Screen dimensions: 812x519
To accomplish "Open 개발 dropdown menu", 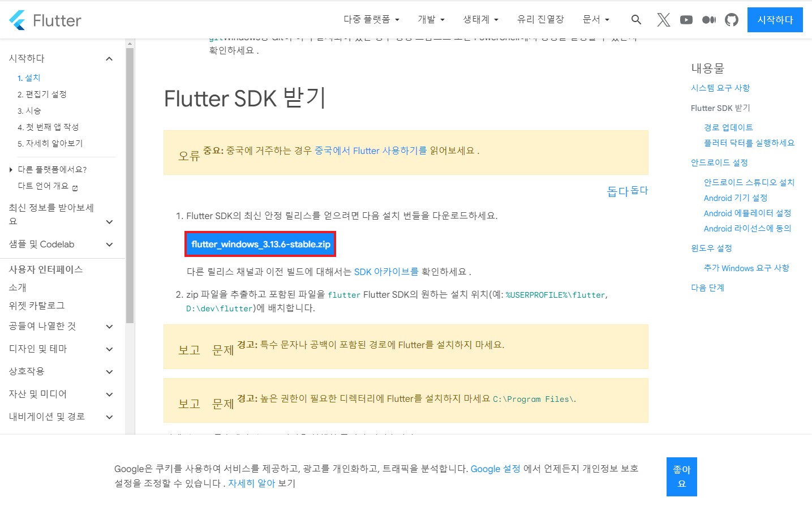I will (x=431, y=19).
